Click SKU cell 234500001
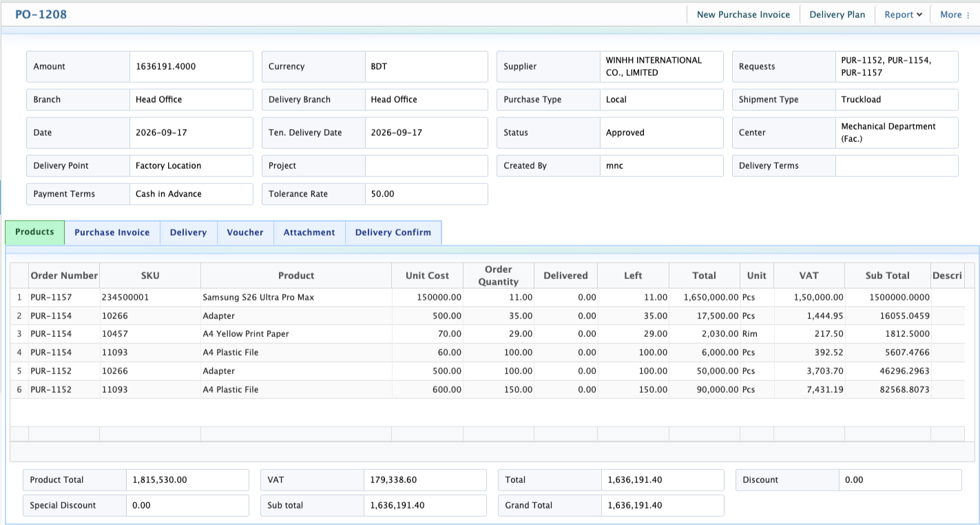 pos(125,297)
